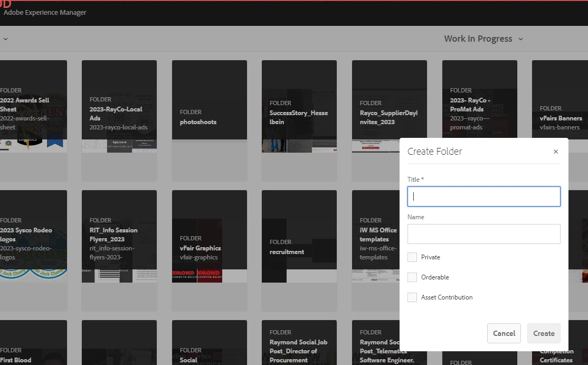
Task: Open the vFairs Banners folder
Action: coord(560,99)
